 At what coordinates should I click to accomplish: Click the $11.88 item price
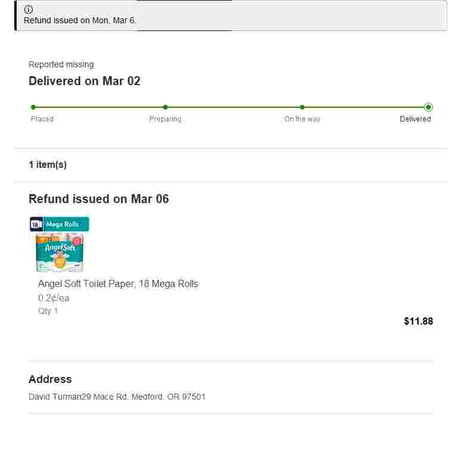(x=418, y=321)
